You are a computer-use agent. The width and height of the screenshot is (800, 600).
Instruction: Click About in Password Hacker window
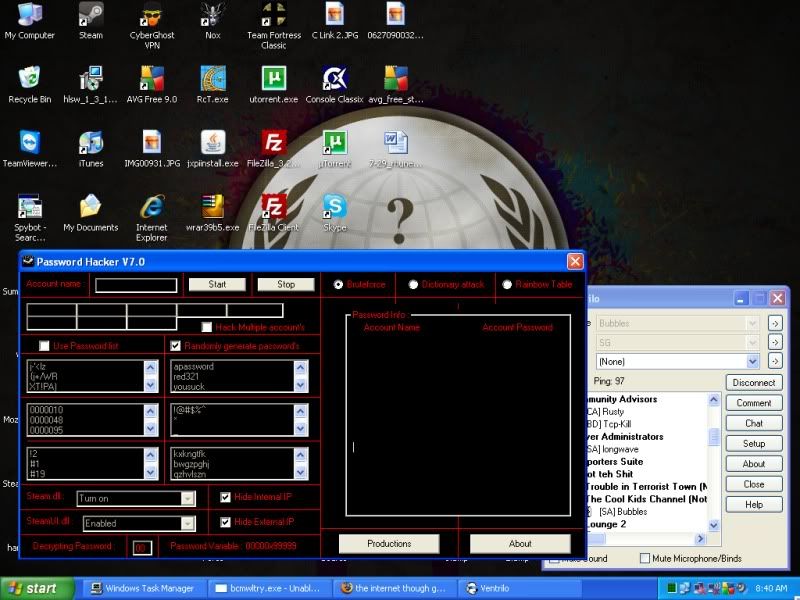pos(520,543)
